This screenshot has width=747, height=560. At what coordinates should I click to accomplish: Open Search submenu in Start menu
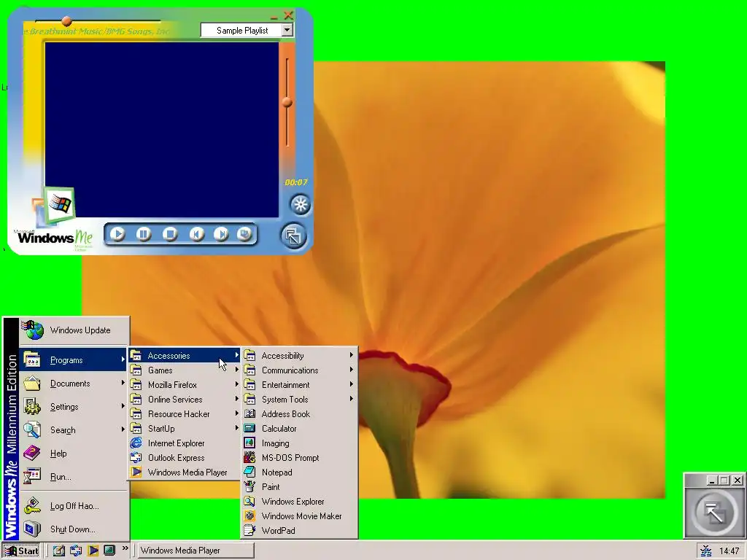[x=74, y=430]
